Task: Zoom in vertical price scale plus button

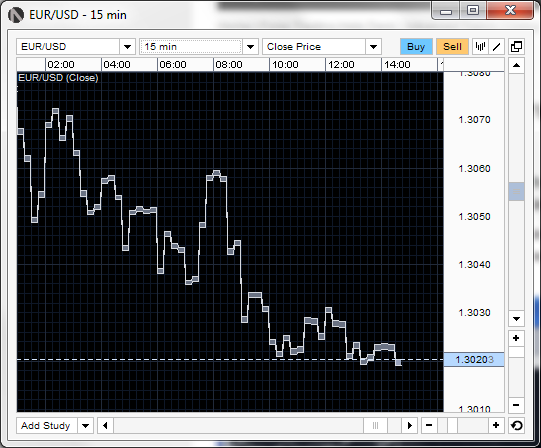Action: pyautogui.click(x=516, y=338)
